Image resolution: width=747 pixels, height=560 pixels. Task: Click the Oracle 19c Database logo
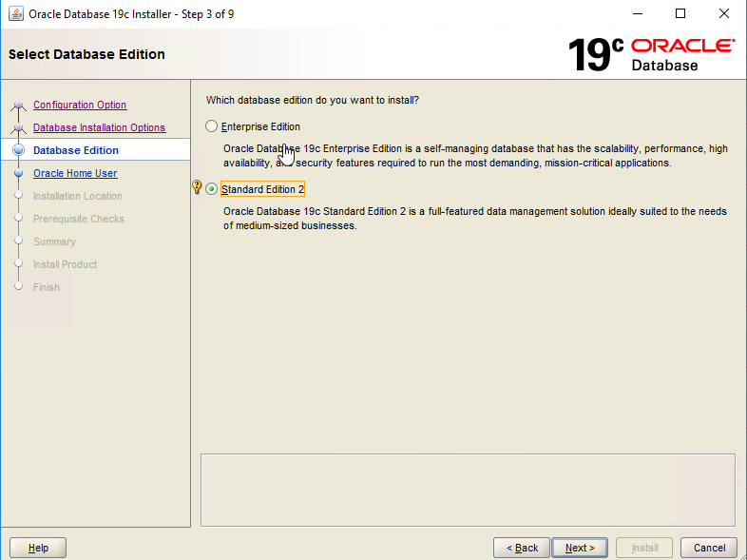click(651, 55)
